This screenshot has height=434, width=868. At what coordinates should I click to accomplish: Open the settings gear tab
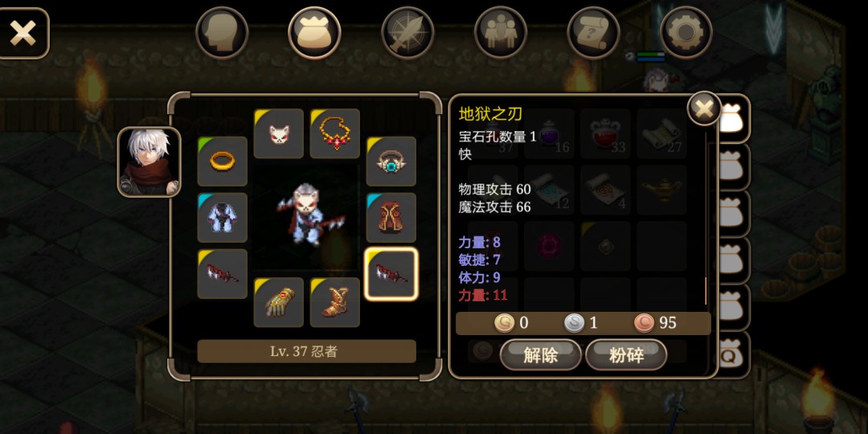[686, 33]
